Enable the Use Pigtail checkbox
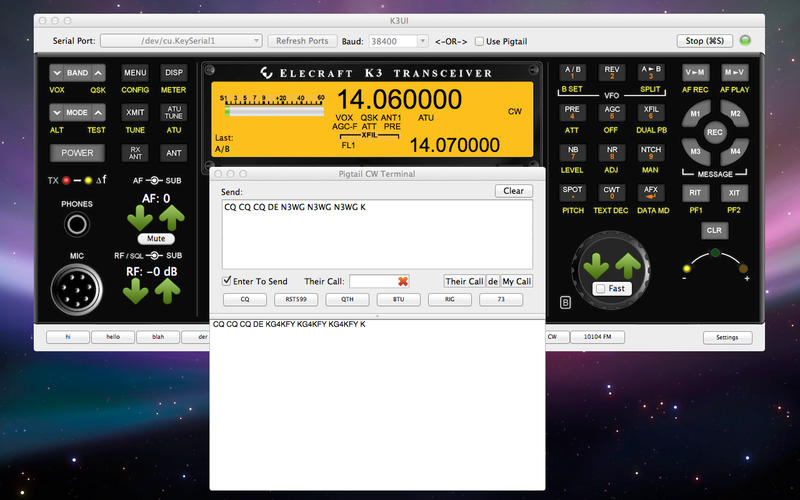800x500 pixels. [x=479, y=41]
